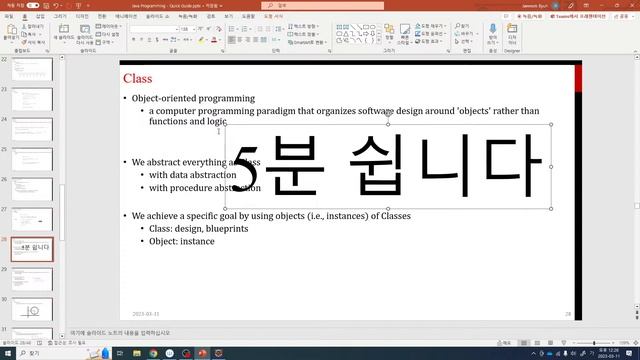This screenshot has height=360, width=640.
Task: Toggle Center alignment button
Action: pos(240,40)
